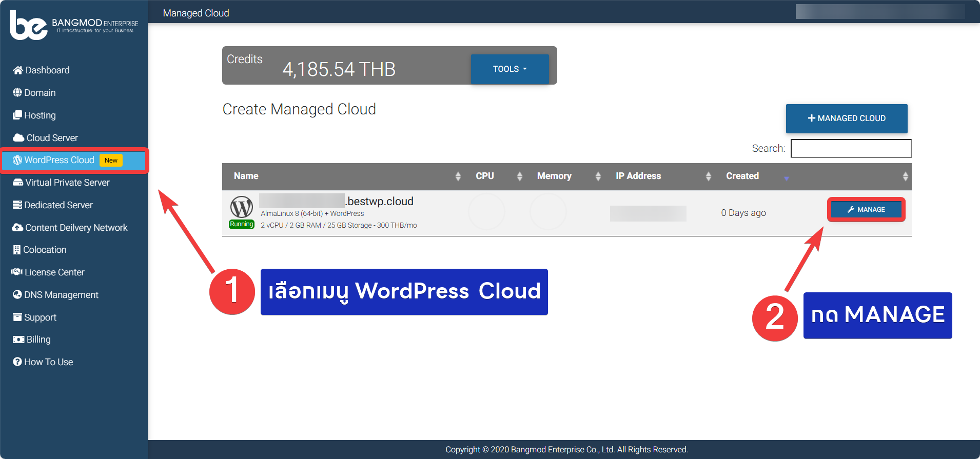980x459 pixels.
Task: Click the How To Use question icon
Action: [17, 362]
